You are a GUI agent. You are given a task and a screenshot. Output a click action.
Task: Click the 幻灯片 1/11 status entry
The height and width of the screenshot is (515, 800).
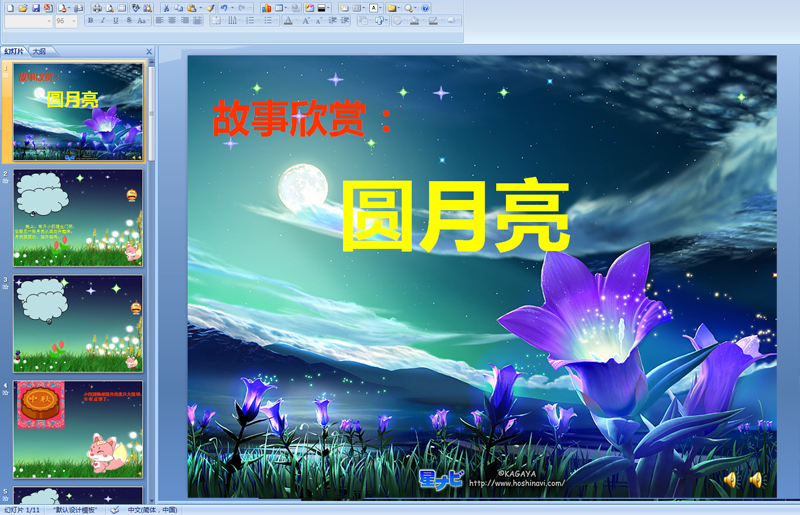point(22,510)
